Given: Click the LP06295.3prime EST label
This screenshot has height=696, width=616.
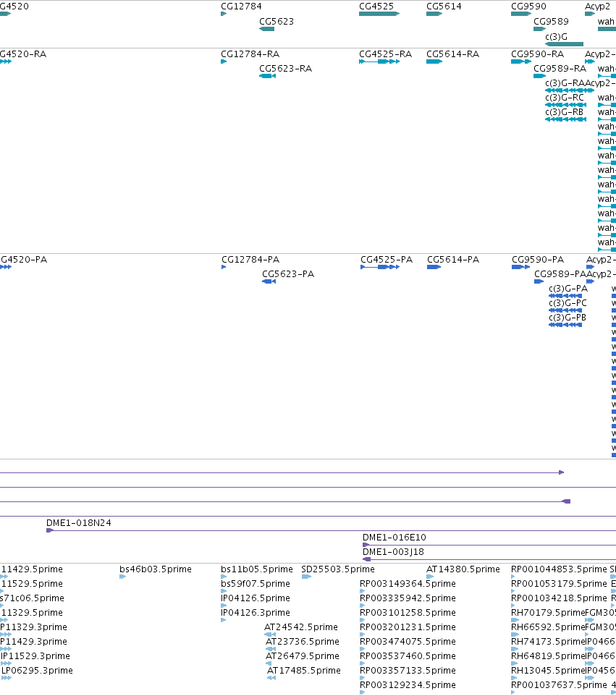Looking at the screenshot, I should 38,670.
